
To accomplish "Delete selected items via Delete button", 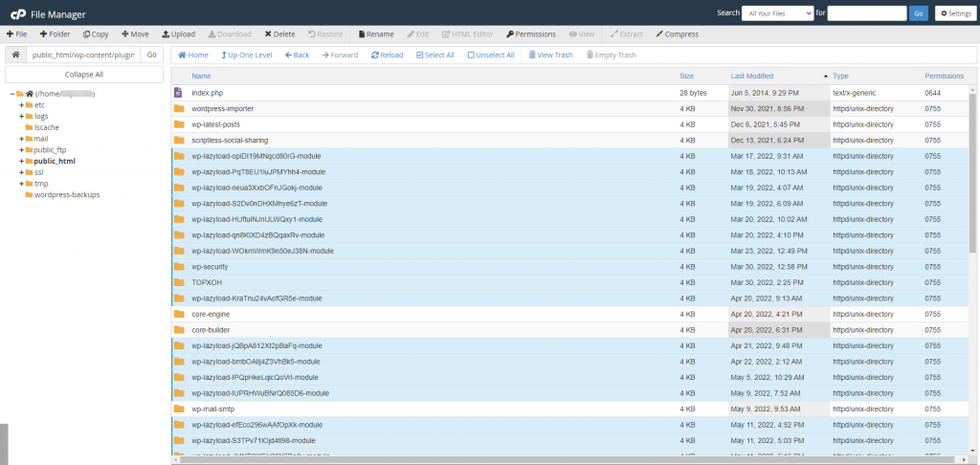I will click(279, 34).
